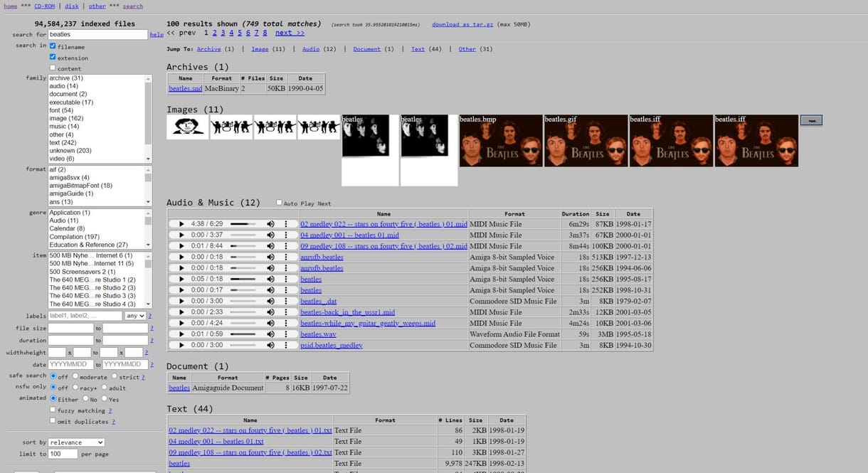Open the beatles.gif image thumbnail

[586, 141]
